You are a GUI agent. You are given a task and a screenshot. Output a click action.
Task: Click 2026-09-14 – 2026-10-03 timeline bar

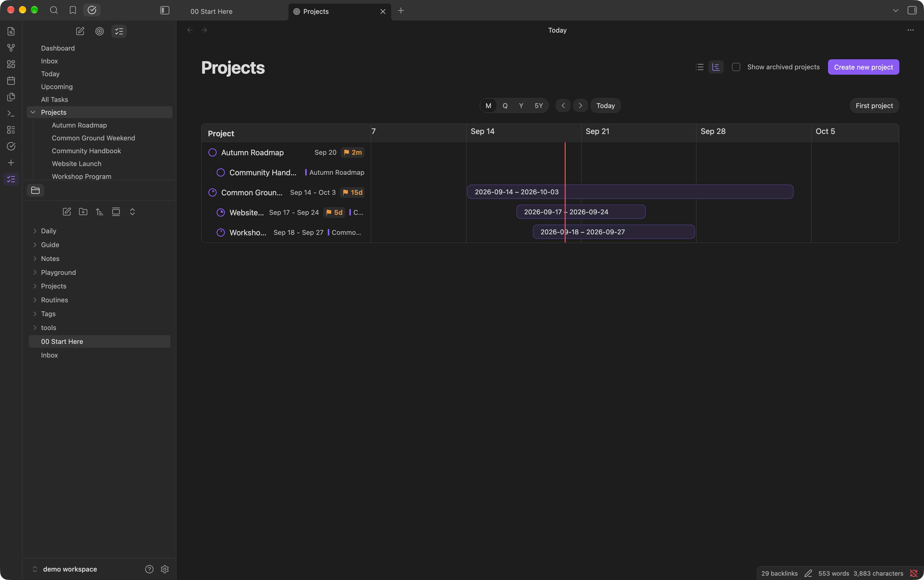(630, 192)
